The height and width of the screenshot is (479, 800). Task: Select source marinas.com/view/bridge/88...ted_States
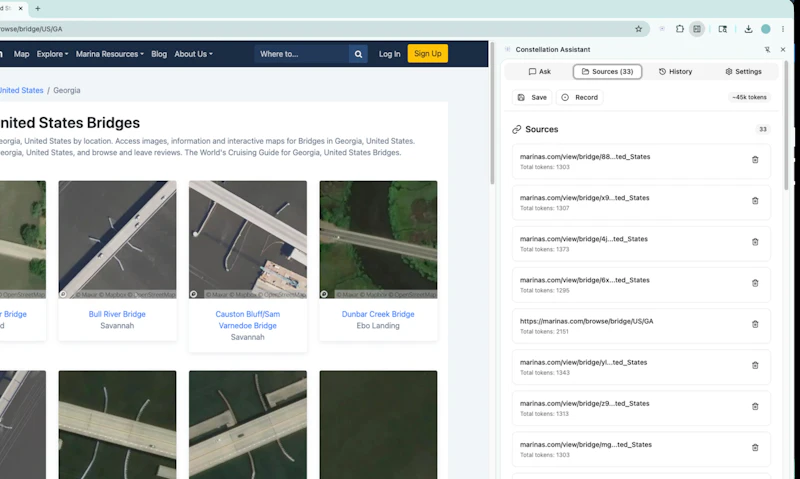(x=641, y=161)
